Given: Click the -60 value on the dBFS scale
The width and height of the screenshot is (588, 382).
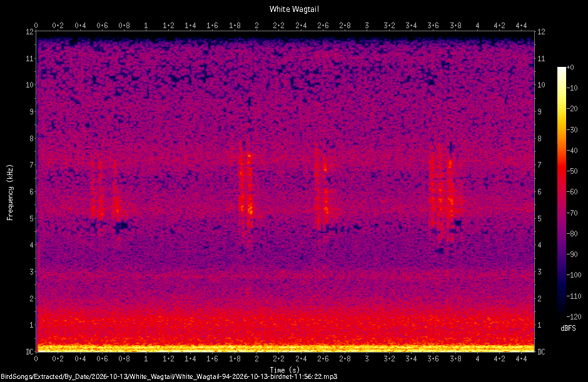Looking at the screenshot, I should coord(572,192).
